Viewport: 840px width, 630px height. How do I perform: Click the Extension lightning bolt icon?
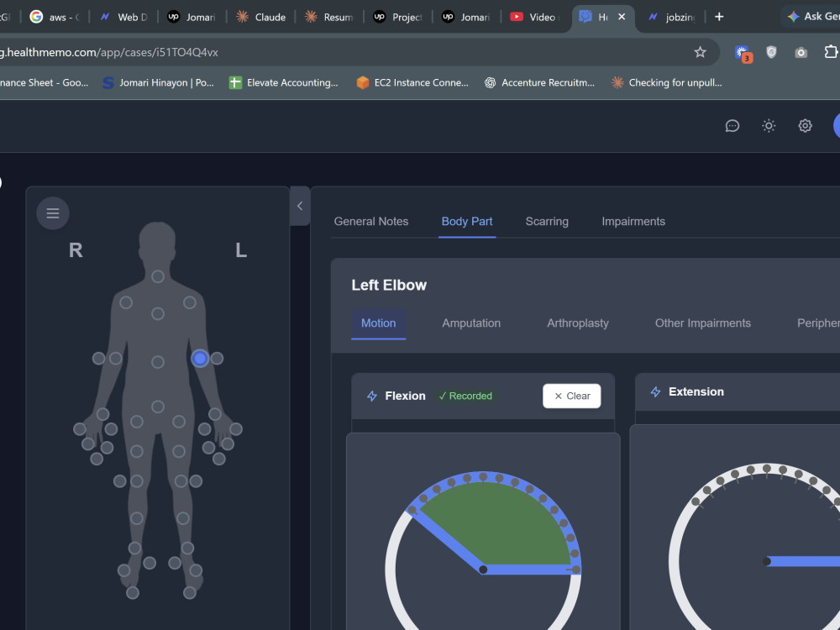(655, 391)
